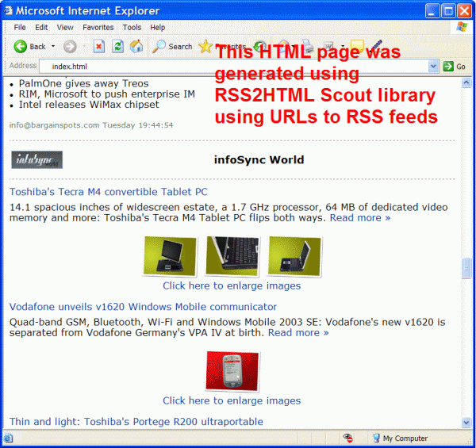Open Vodafone unveils v1620 article link
The image size is (476, 448).
143,307
